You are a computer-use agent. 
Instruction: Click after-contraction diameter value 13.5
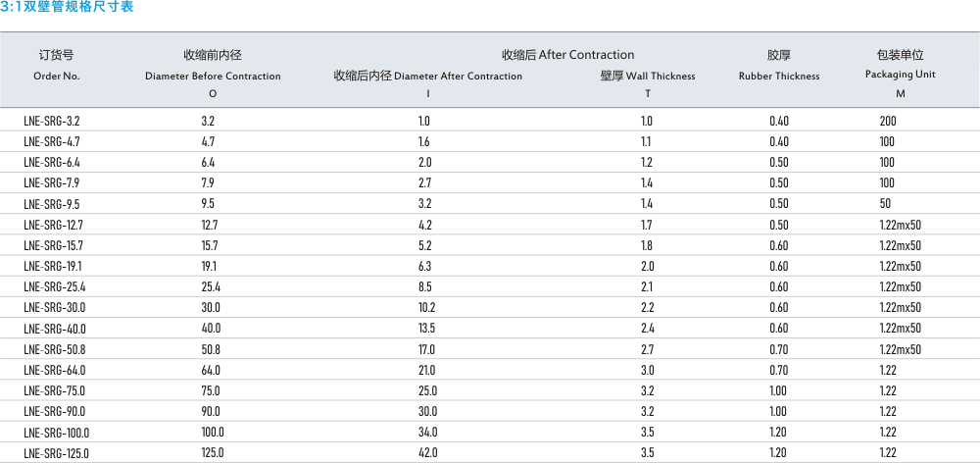click(426, 328)
